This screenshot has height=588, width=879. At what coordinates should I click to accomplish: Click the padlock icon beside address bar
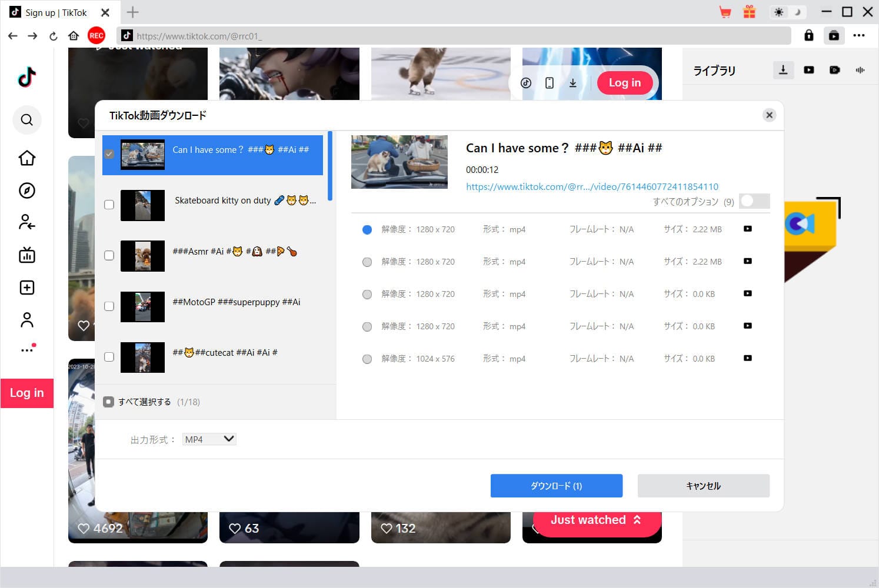click(809, 35)
